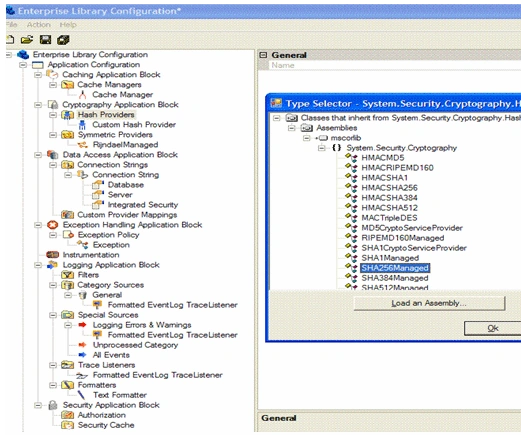Select MD5CryptoServiceProvider in the type list
Screen dimensions: 525x437
click(x=412, y=228)
